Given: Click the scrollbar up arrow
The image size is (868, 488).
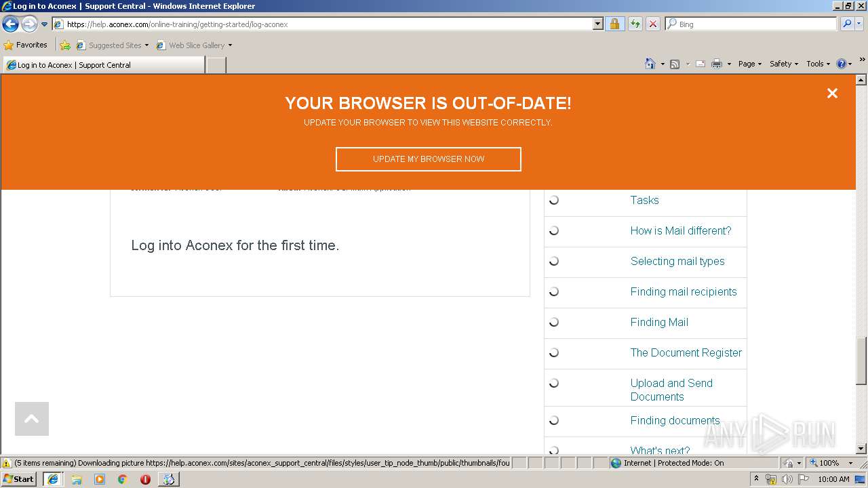Looking at the screenshot, I should coord(861,80).
